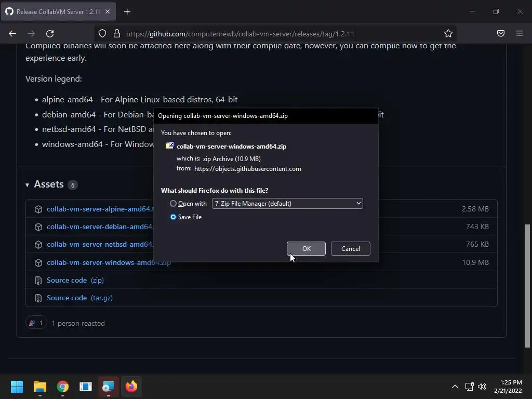Click the party popper reaction button
This screenshot has height=399, width=532.
point(36,323)
